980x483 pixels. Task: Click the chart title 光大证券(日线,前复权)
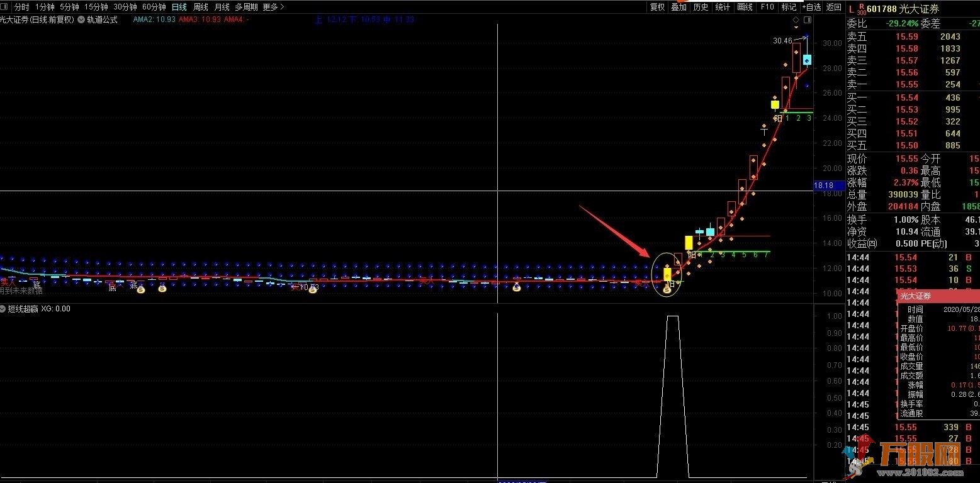(x=37, y=19)
